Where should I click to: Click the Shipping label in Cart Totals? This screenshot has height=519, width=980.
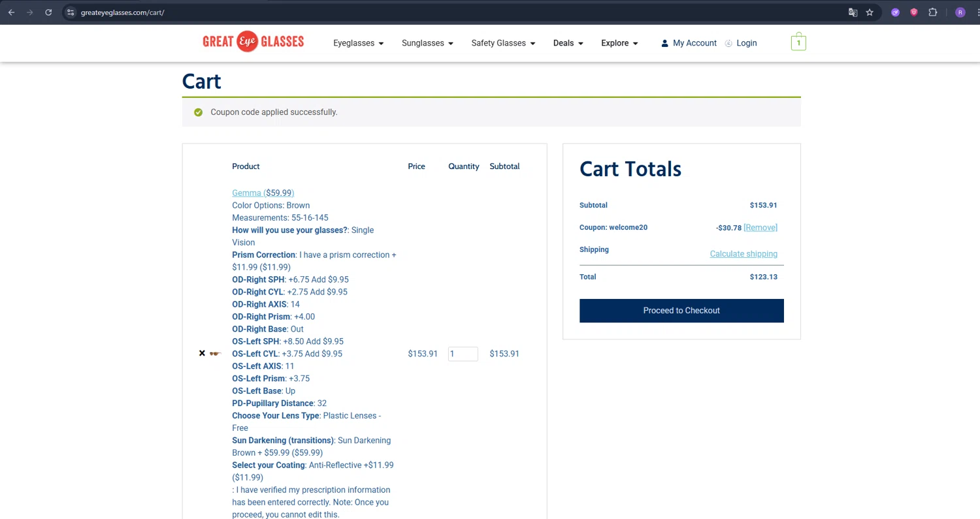pyautogui.click(x=594, y=249)
